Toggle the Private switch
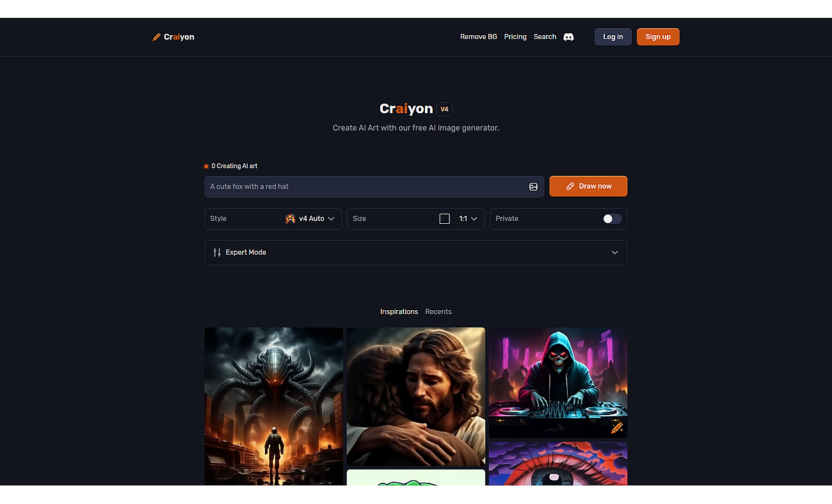Screen dimensions: 832x504 (612, 219)
